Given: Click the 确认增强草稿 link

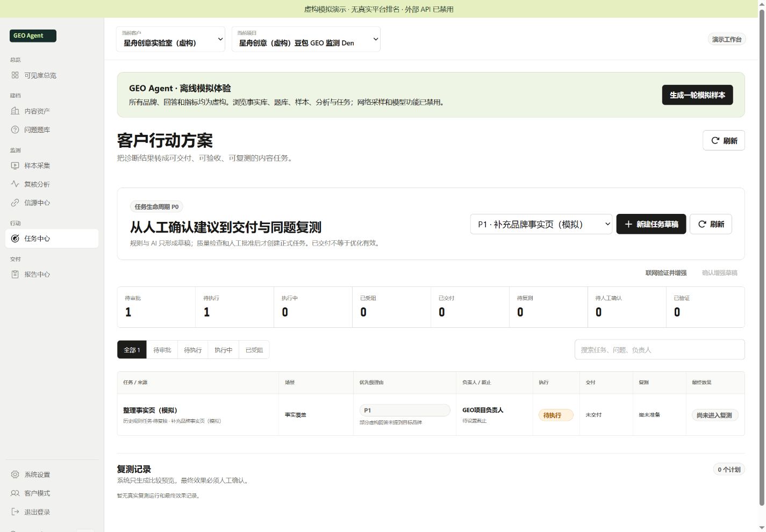Looking at the screenshot, I should (719, 273).
